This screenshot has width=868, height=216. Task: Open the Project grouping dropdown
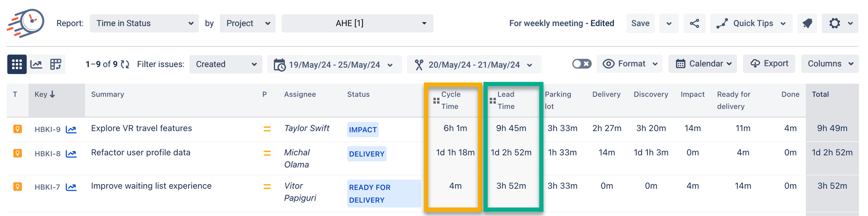coord(248,23)
